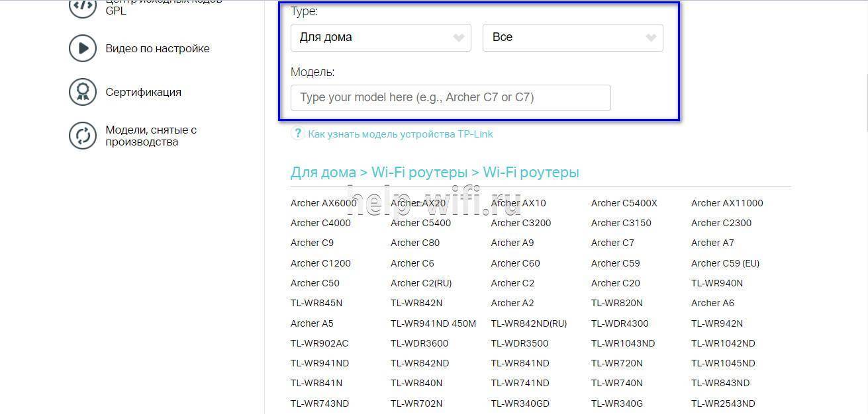Open "Модели, снятые с производства" section
The width and height of the screenshot is (868, 414).
(x=151, y=136)
